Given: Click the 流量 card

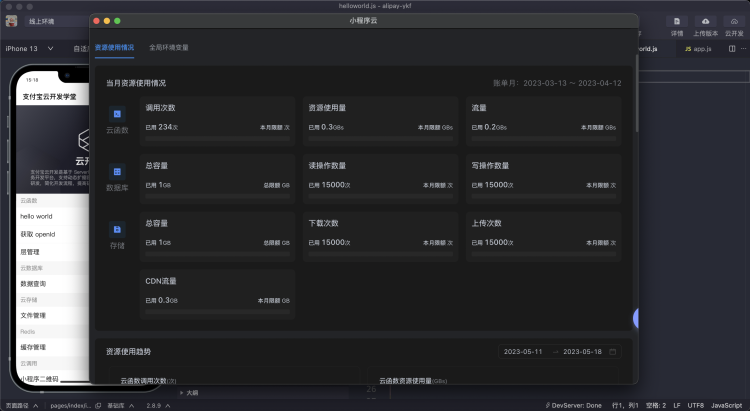Looking at the screenshot, I should tap(544, 122).
